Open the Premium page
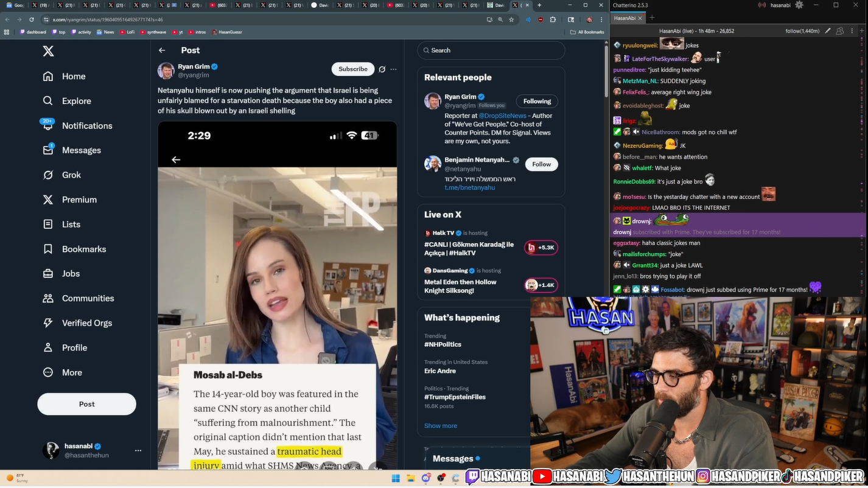 tap(69, 200)
